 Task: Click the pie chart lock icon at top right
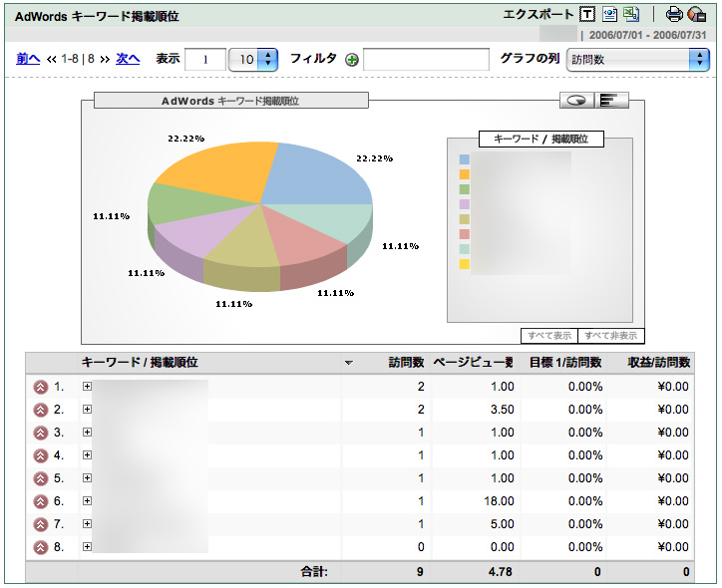tap(697, 14)
